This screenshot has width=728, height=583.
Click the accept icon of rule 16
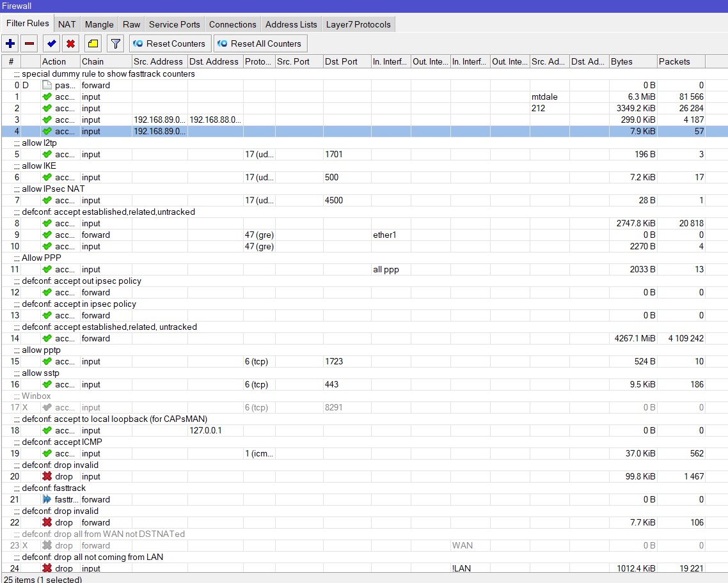47,384
